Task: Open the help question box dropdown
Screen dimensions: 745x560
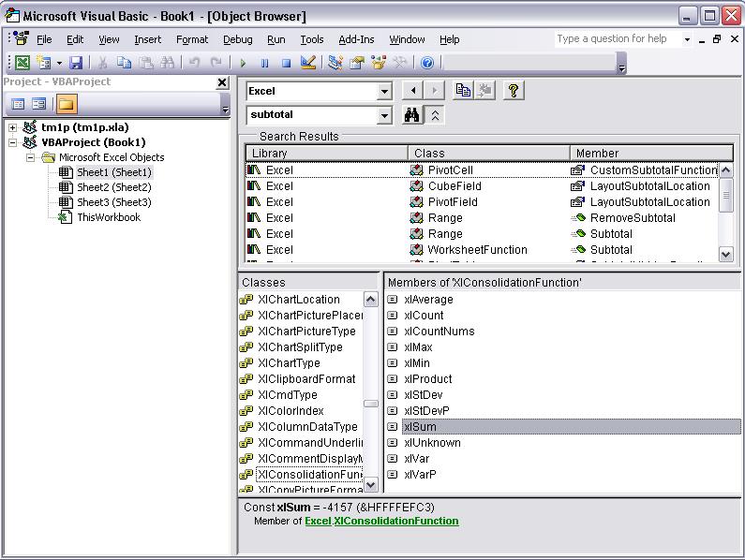Action: 687,39
